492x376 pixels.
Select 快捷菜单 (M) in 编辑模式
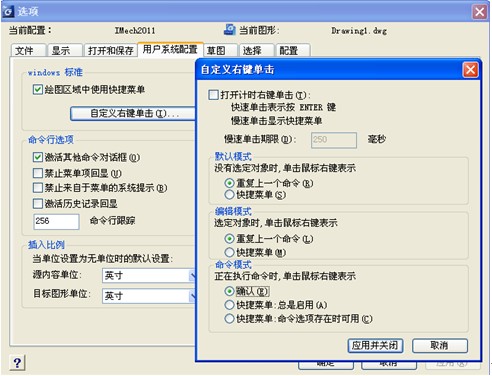[x=229, y=252]
